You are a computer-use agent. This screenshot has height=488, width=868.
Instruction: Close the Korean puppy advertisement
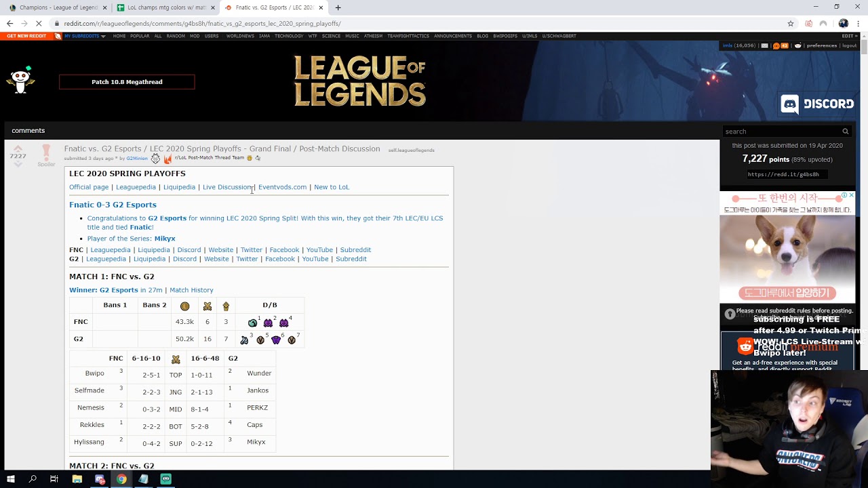click(x=852, y=195)
